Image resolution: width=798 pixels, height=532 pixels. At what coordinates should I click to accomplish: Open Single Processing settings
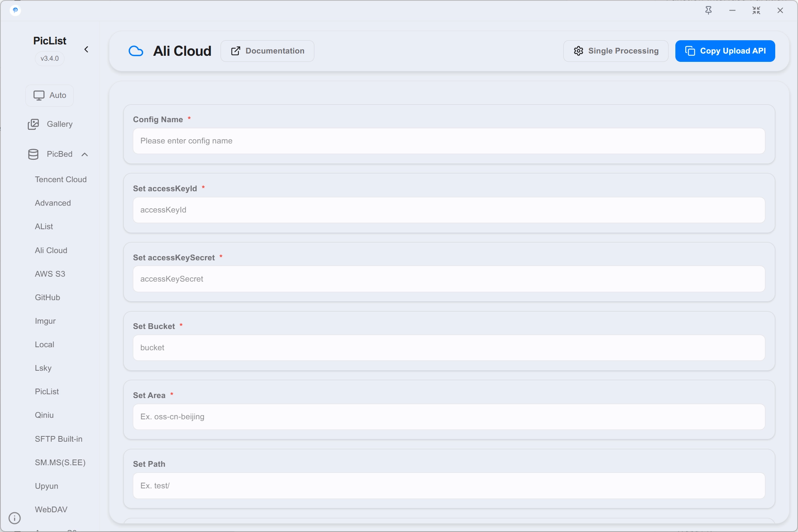pyautogui.click(x=616, y=51)
